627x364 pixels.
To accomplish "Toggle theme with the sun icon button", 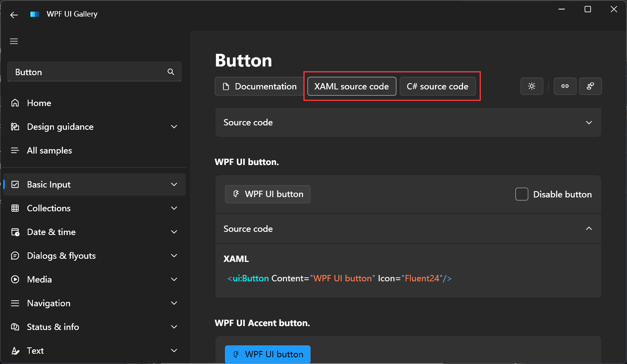I will pyautogui.click(x=532, y=86).
